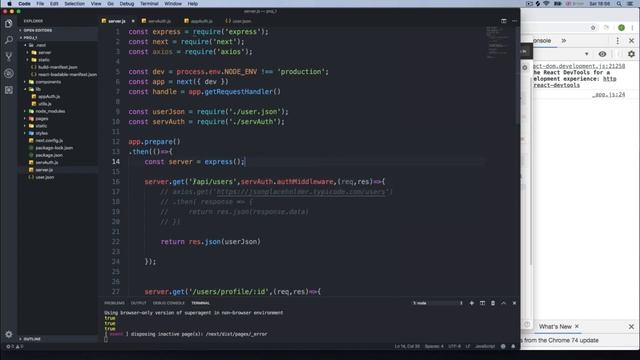Open the Problems panel tab
Viewport: 640px width, 360px height.
(x=114, y=303)
